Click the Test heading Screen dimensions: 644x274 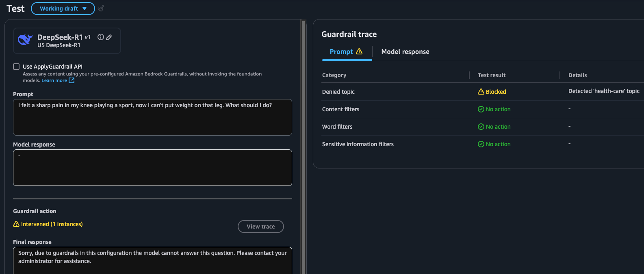(x=15, y=9)
